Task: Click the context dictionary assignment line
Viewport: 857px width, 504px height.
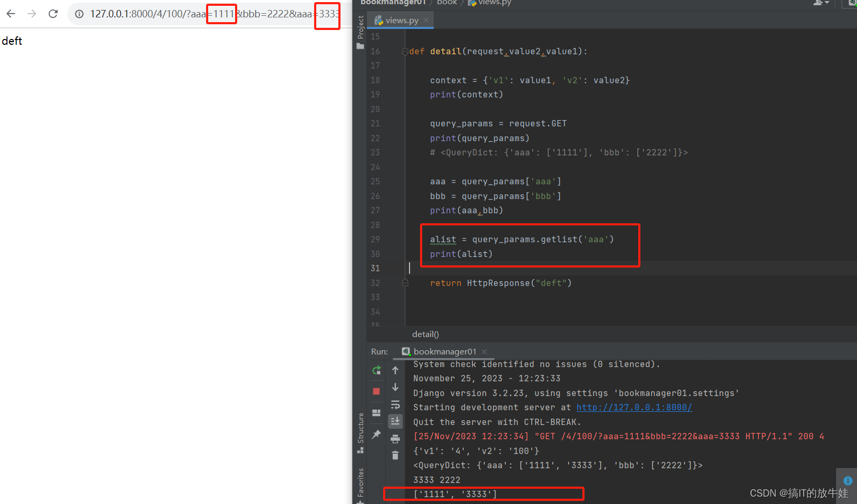Action: pos(530,81)
